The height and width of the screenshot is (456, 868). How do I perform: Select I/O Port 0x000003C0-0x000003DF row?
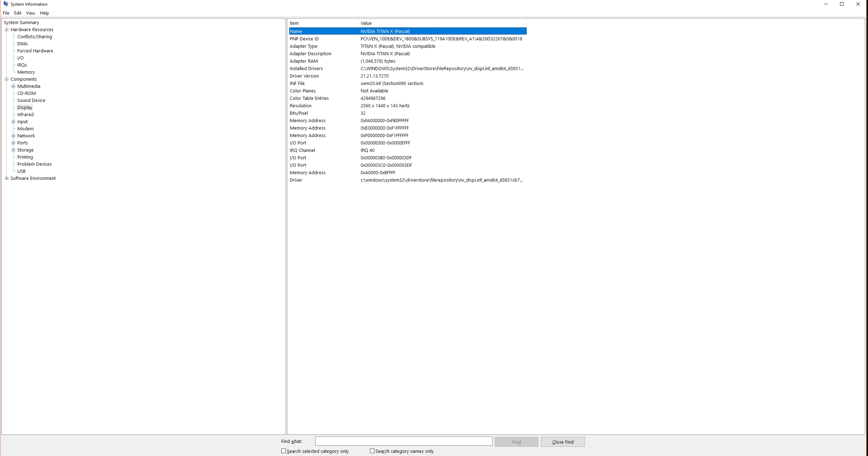pos(408,165)
